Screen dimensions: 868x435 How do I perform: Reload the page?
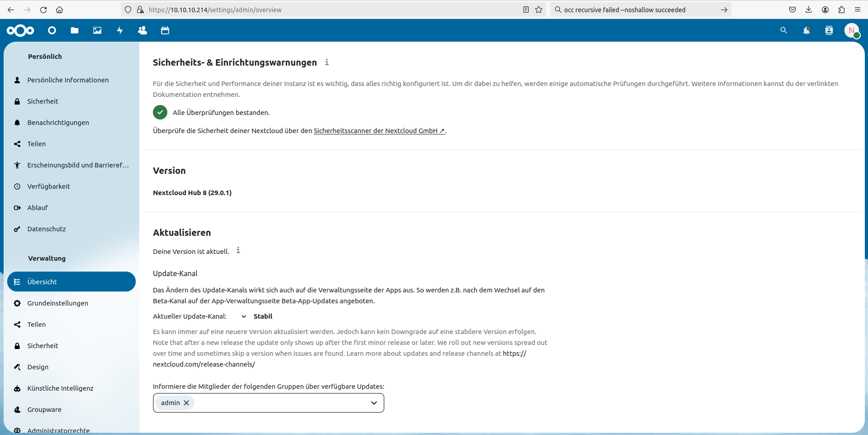(43, 10)
